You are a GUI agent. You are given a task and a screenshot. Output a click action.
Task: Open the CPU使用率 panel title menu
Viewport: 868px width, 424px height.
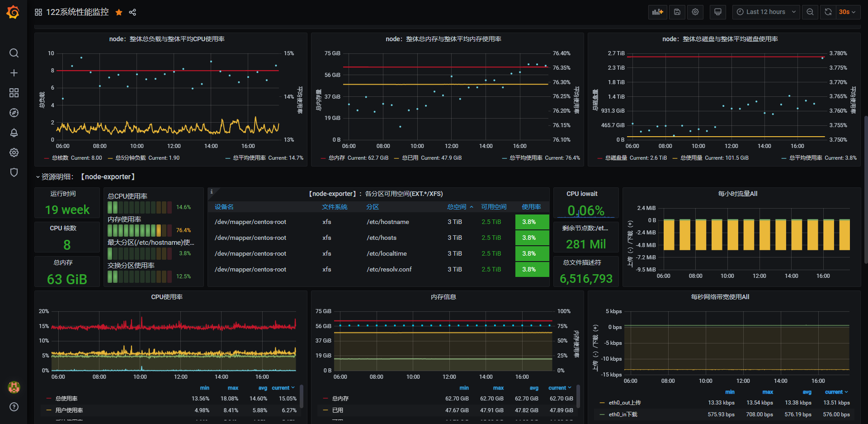pyautogui.click(x=167, y=297)
